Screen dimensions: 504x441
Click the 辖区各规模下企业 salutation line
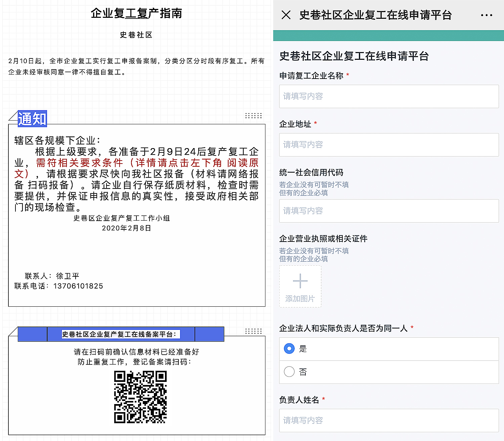coord(57,140)
